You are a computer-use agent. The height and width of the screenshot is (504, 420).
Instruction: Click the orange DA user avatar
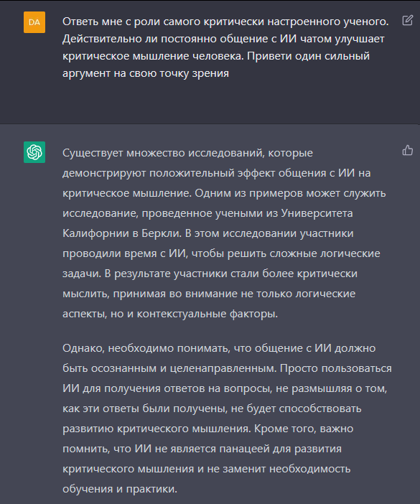pyautogui.click(x=34, y=22)
